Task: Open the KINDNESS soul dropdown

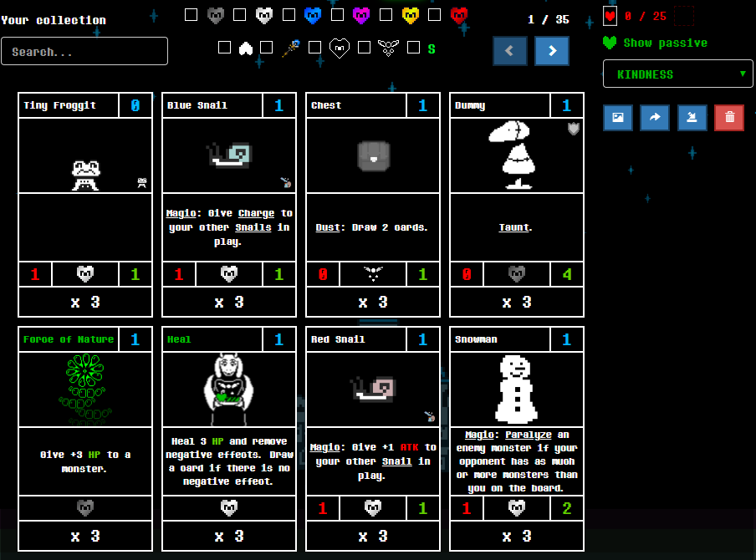Action: coord(678,74)
